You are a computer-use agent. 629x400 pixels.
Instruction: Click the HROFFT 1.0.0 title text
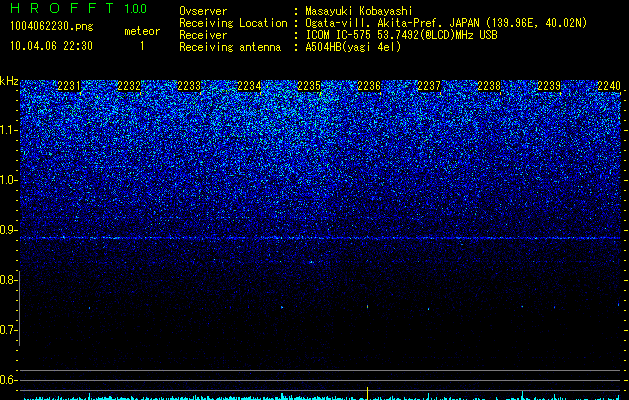click(x=78, y=8)
